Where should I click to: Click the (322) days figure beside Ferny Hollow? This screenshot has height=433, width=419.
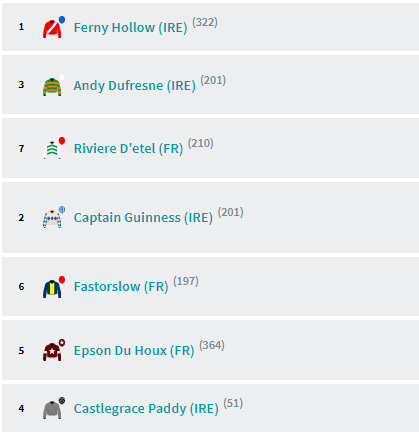pos(205,22)
